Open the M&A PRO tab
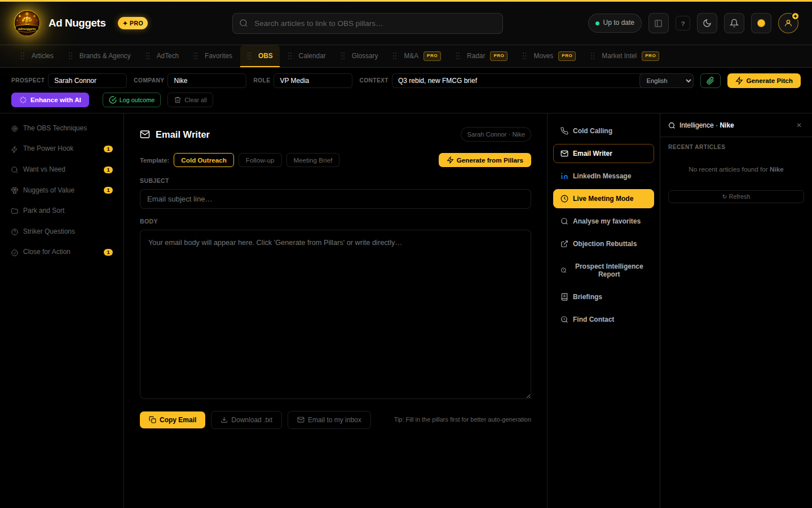The width and height of the screenshot is (812, 508). click(417, 56)
